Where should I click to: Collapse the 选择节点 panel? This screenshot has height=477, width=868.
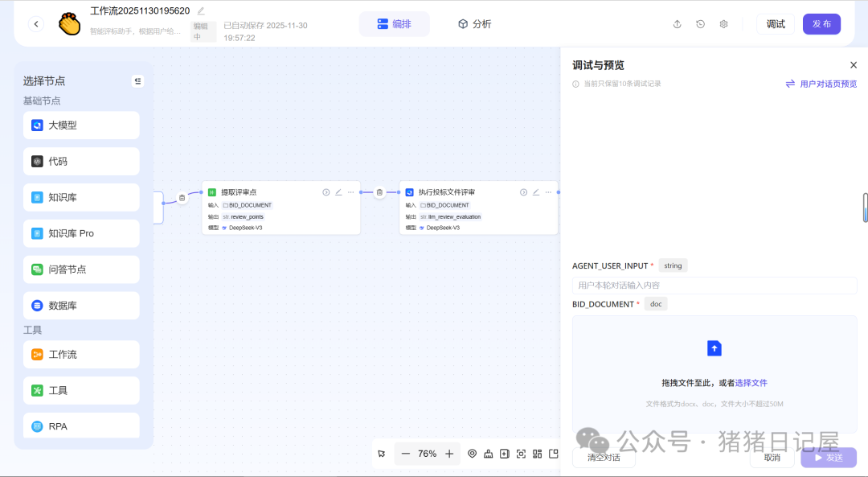[137, 80]
